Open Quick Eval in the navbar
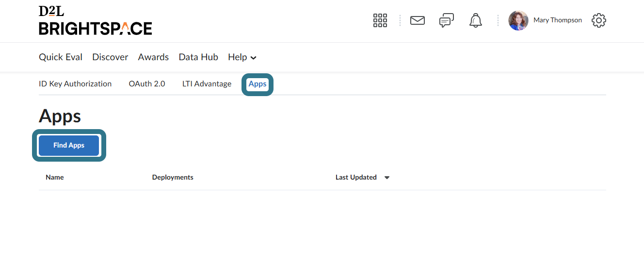 [61, 57]
